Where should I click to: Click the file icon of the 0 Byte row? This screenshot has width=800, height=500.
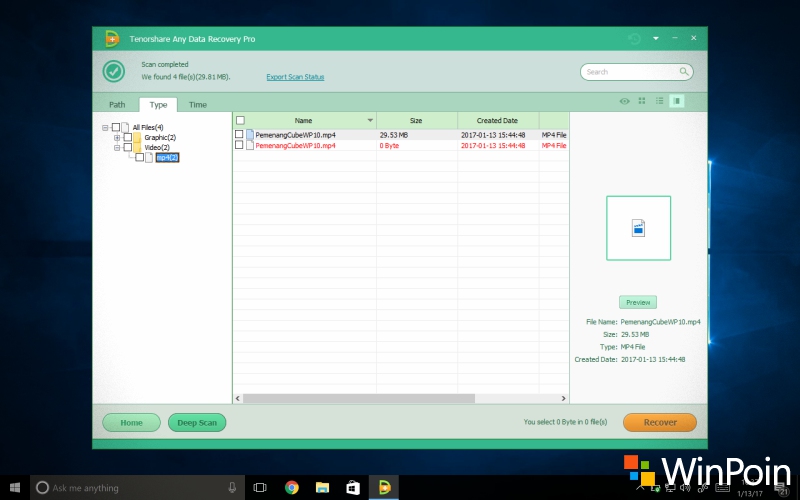(249, 145)
